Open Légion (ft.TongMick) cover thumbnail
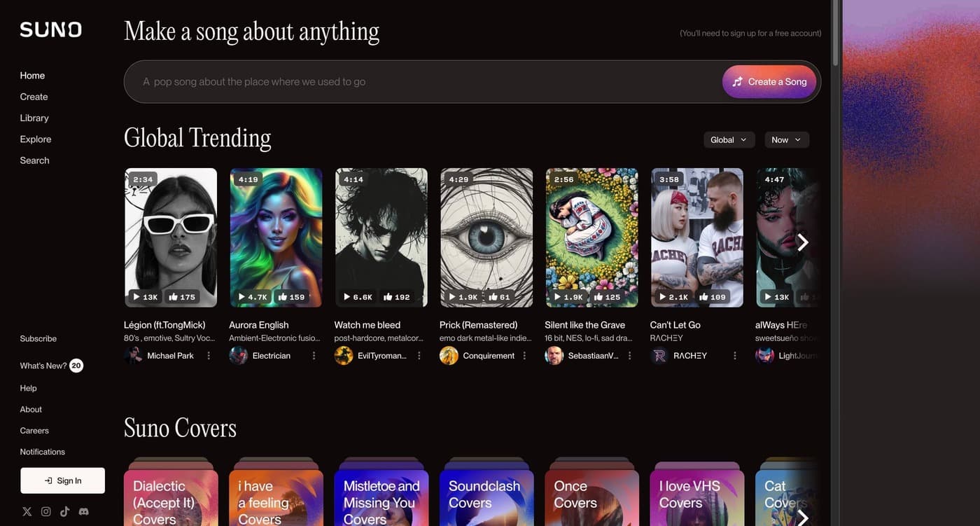 coord(171,237)
